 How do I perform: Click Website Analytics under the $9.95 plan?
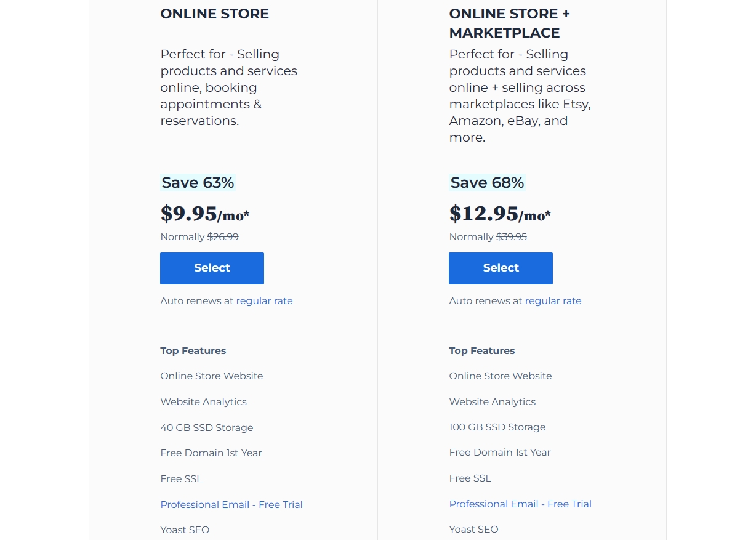[x=203, y=402]
